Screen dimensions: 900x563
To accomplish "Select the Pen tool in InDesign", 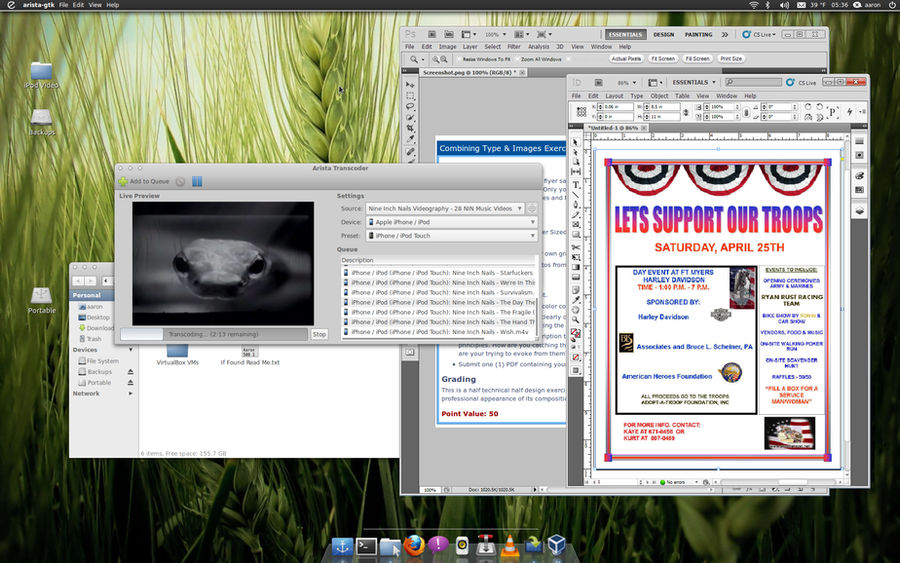I will (x=576, y=205).
